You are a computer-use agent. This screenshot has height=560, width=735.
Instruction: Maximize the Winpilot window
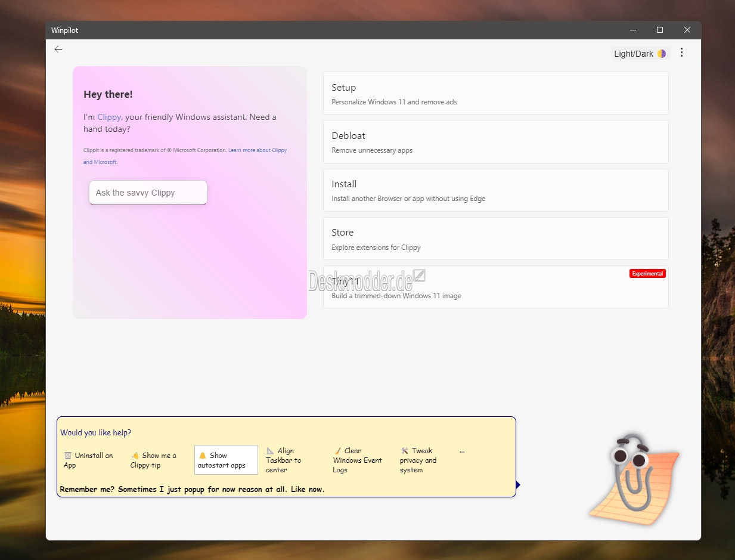pos(660,30)
